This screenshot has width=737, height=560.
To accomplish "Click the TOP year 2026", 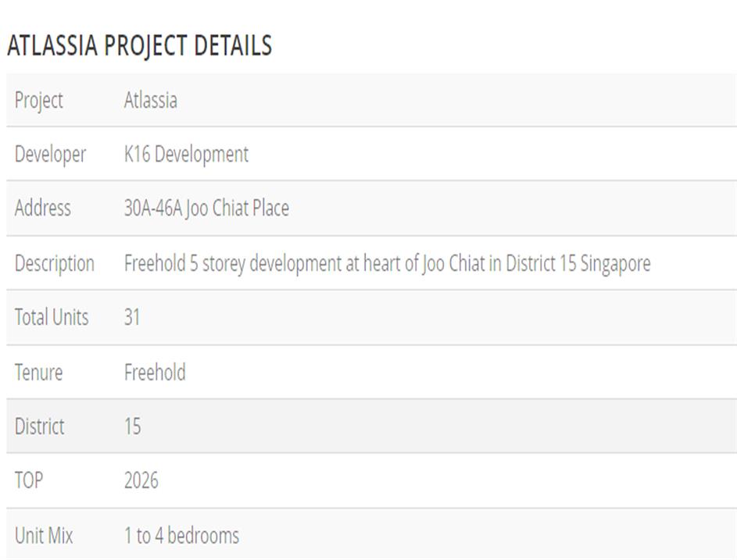I will click(141, 480).
